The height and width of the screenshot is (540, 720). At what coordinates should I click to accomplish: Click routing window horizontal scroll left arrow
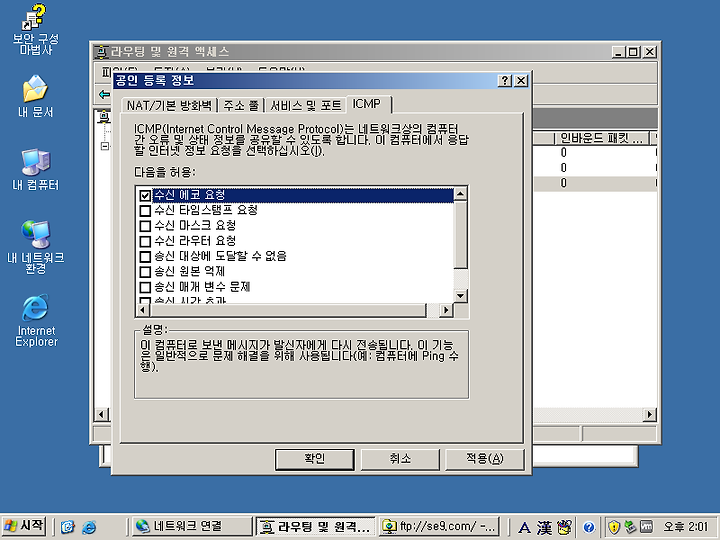(x=101, y=415)
